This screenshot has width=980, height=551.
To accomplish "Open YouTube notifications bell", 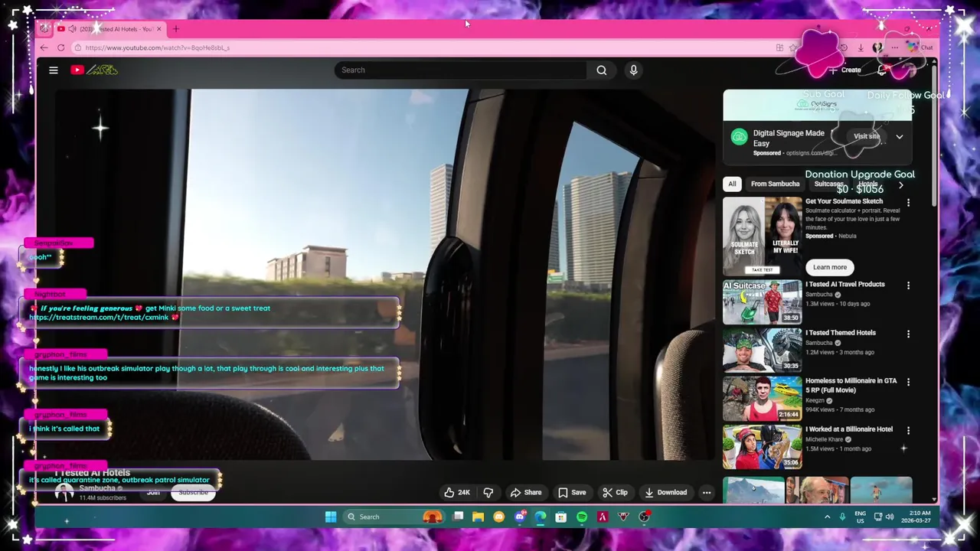I will (882, 70).
